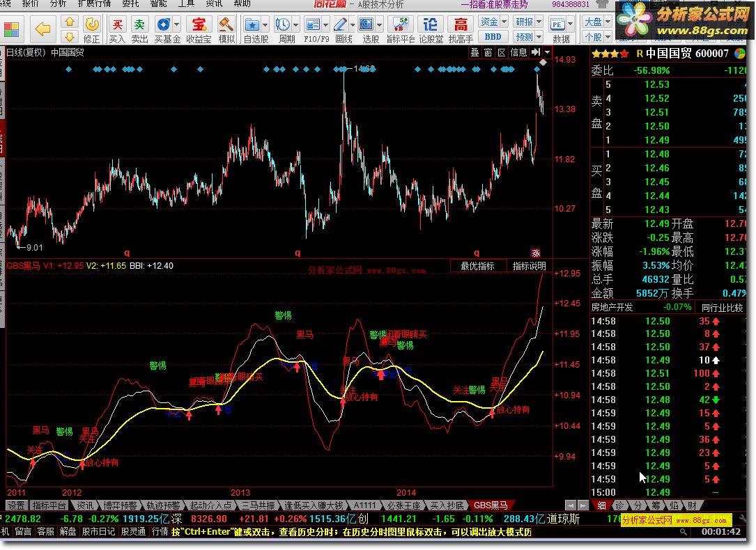
Task: Click the colorful four-square home icon
Action: (x=11, y=29)
